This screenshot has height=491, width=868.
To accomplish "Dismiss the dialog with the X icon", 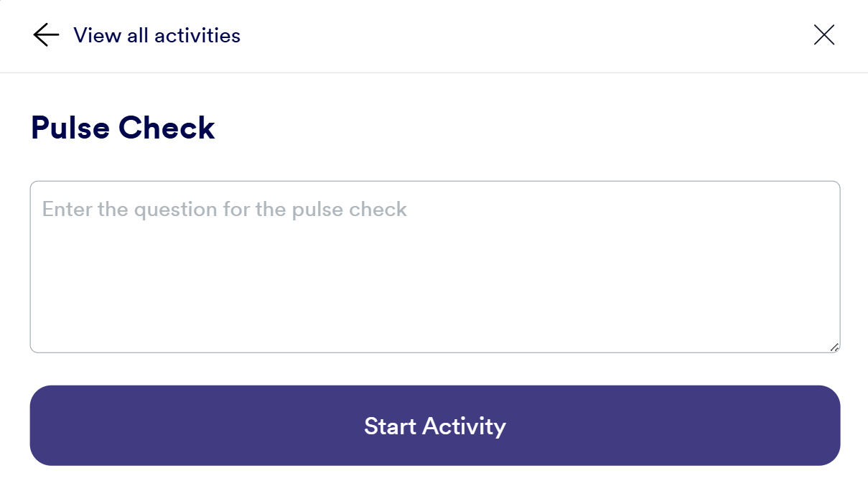I will 823,35.
